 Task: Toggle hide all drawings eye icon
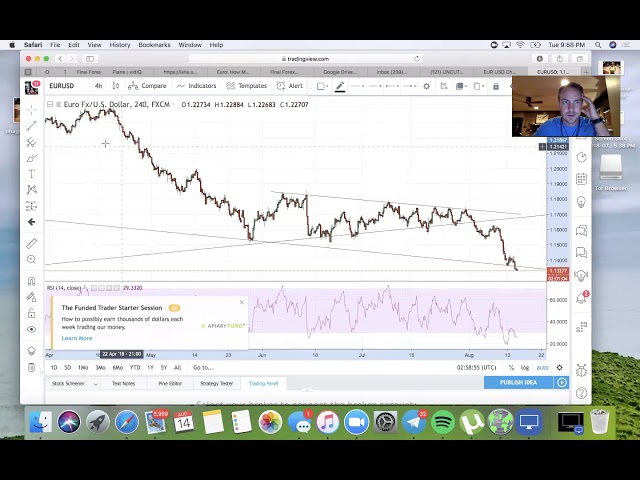point(32,329)
